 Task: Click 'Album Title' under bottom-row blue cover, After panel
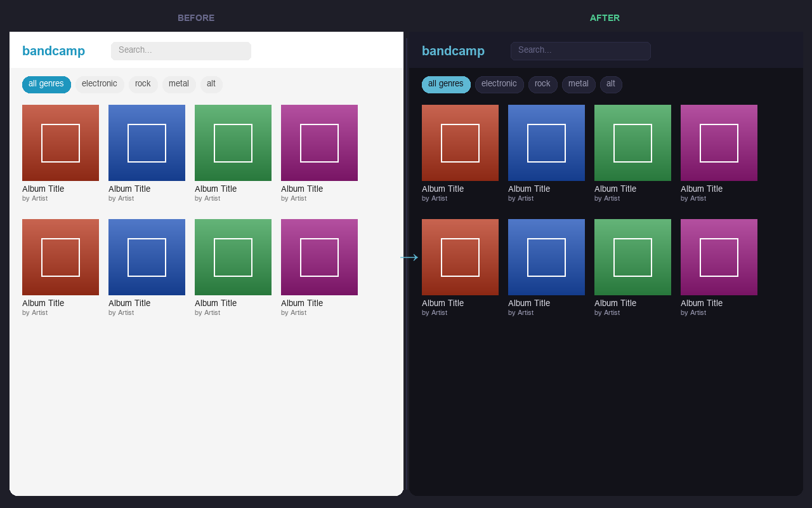(529, 304)
